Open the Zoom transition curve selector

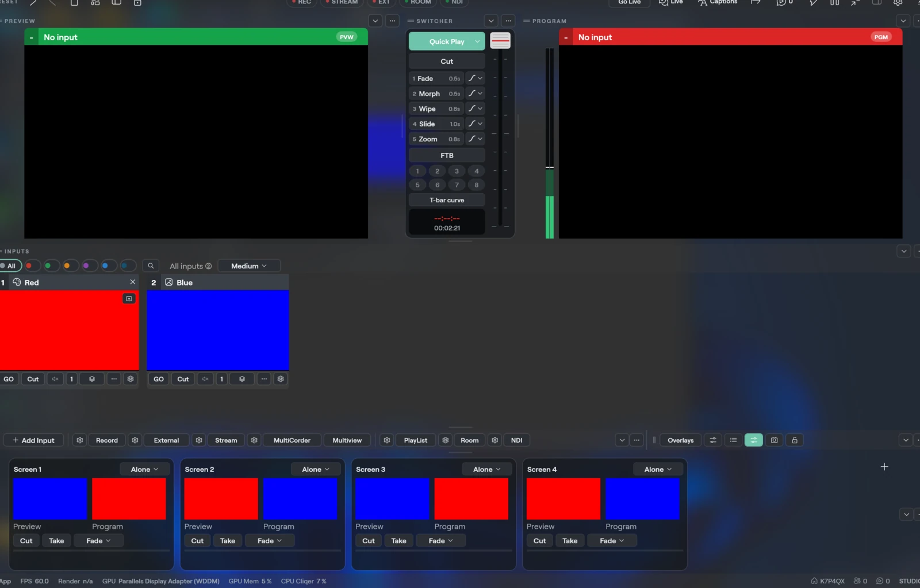(475, 139)
